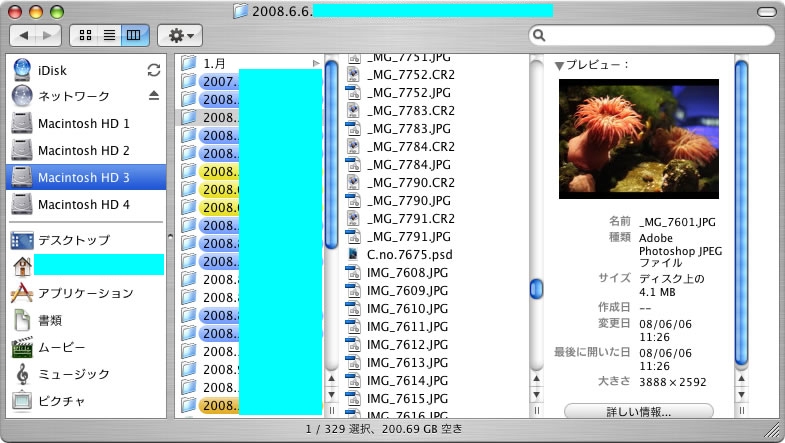Click the file column scroll up arrow

click(536, 378)
